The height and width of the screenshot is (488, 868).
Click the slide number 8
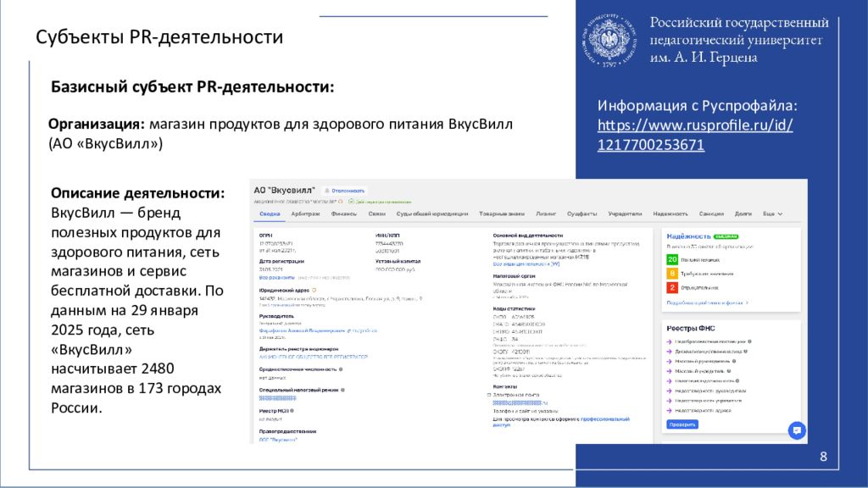tap(823, 457)
